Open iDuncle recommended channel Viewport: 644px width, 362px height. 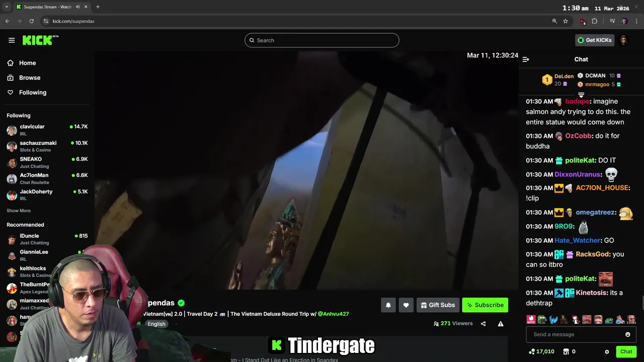point(47,239)
